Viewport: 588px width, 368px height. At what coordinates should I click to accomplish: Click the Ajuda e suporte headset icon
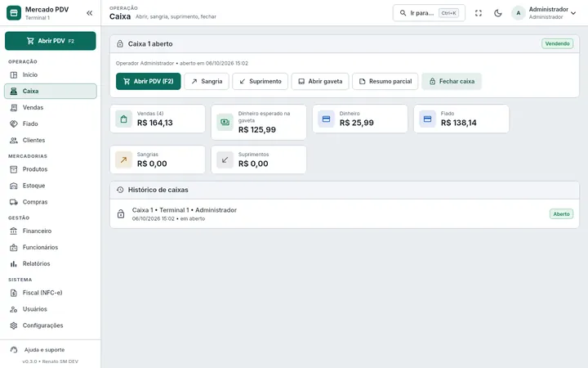point(14,350)
